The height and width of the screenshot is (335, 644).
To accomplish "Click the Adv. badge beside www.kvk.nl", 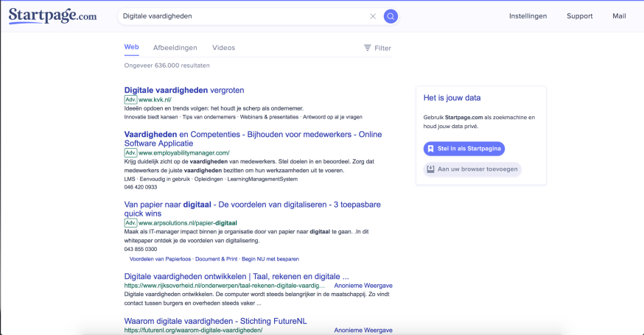I will (x=130, y=99).
